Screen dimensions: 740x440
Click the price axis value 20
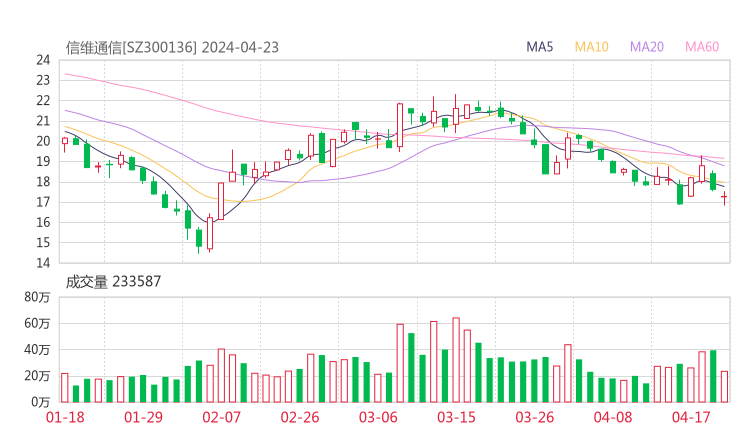(x=43, y=141)
